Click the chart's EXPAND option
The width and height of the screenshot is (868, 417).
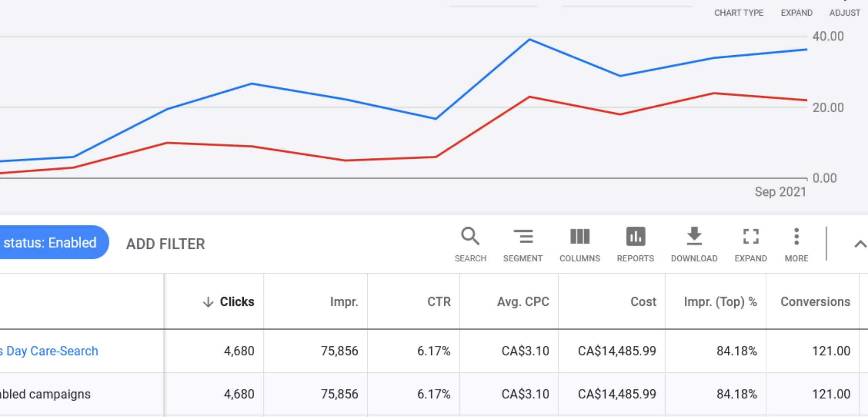(796, 13)
